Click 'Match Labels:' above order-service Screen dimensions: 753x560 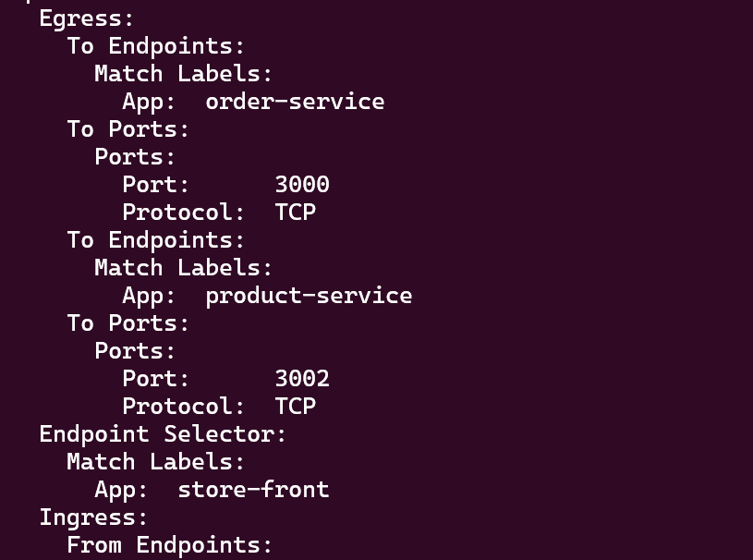pos(183,74)
